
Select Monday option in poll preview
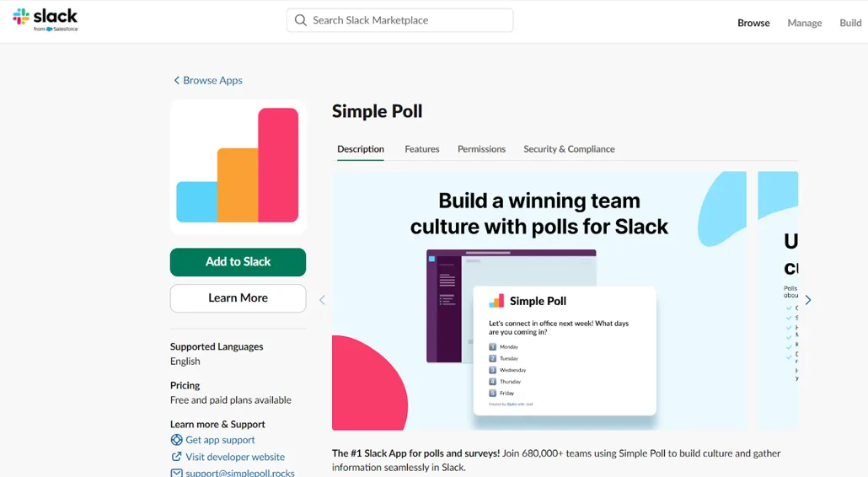point(504,347)
